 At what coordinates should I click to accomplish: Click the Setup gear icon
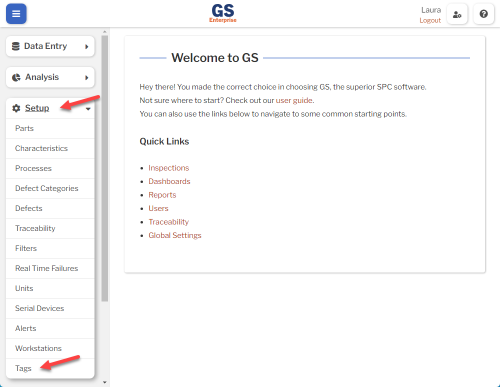coord(16,108)
